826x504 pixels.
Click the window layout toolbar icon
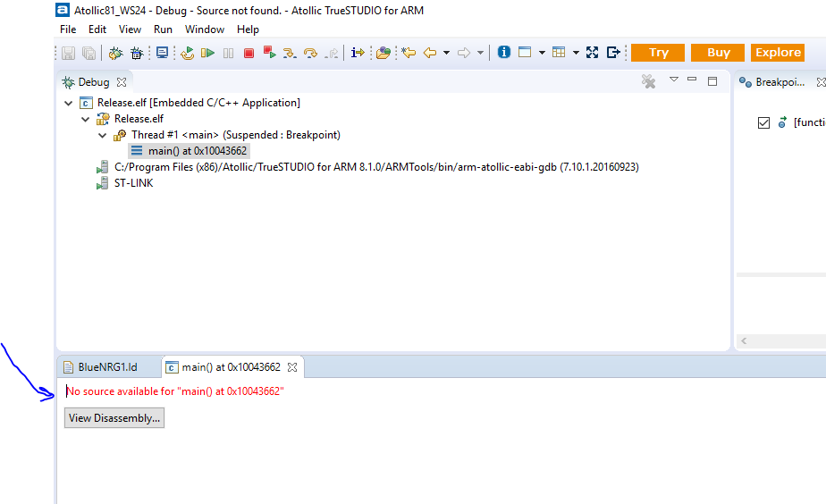click(x=525, y=52)
